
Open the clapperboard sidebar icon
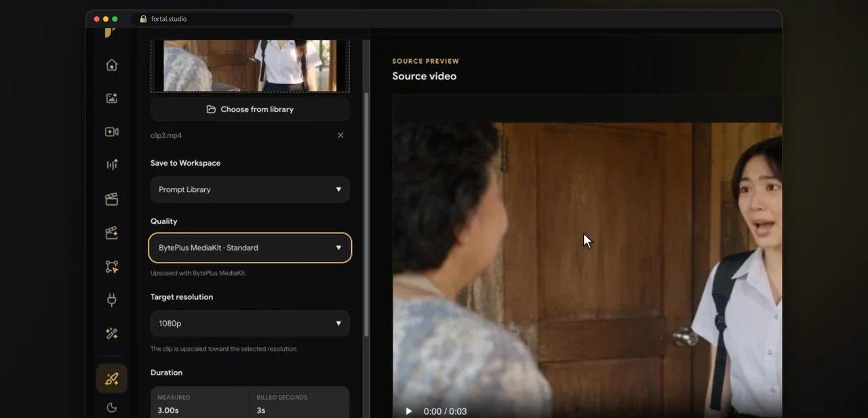112,199
